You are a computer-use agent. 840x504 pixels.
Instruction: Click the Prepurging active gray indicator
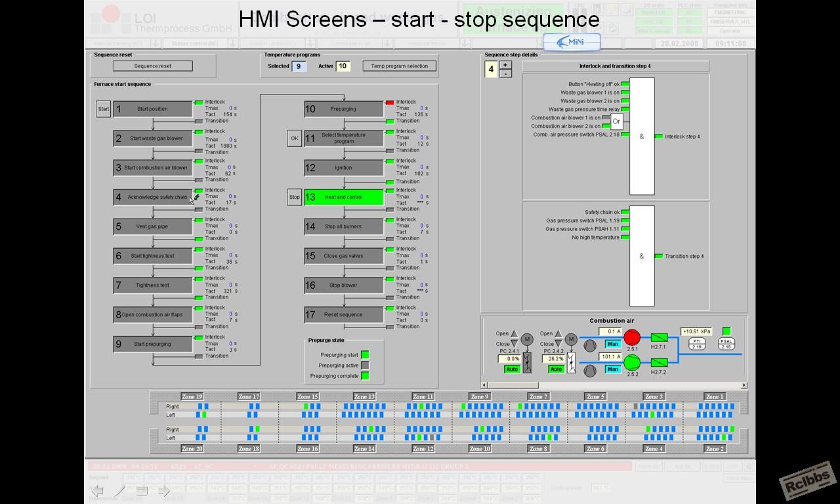(365, 366)
